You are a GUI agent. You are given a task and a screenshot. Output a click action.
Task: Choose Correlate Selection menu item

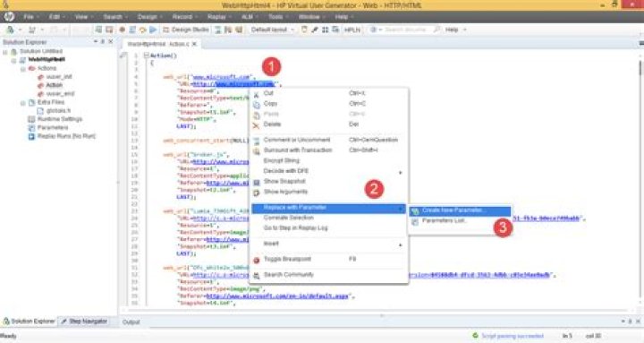(328, 218)
